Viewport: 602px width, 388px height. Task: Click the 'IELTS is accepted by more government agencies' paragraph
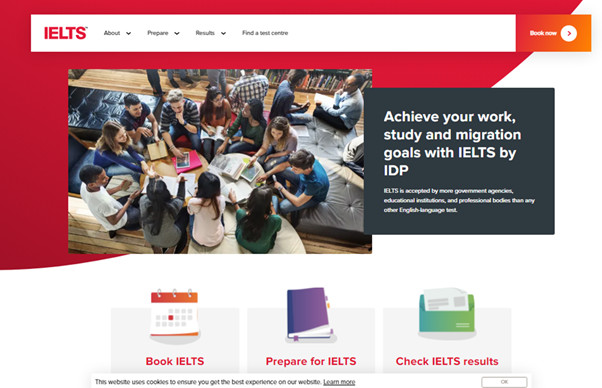pyautogui.click(x=459, y=200)
